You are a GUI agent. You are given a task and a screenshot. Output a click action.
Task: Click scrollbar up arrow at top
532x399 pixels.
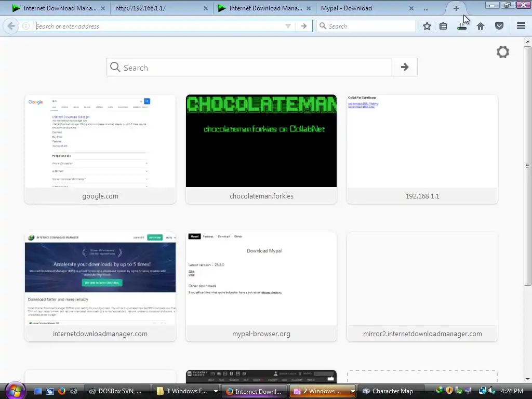tap(527, 42)
